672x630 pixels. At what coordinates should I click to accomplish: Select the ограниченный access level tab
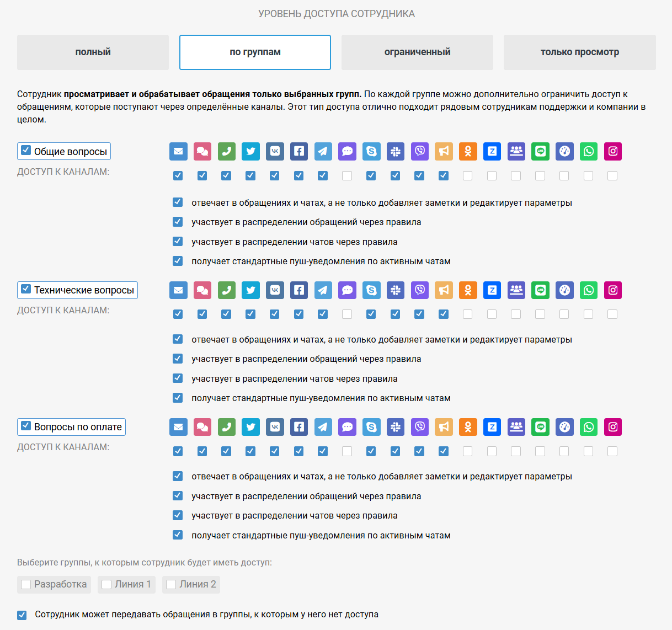pos(417,52)
